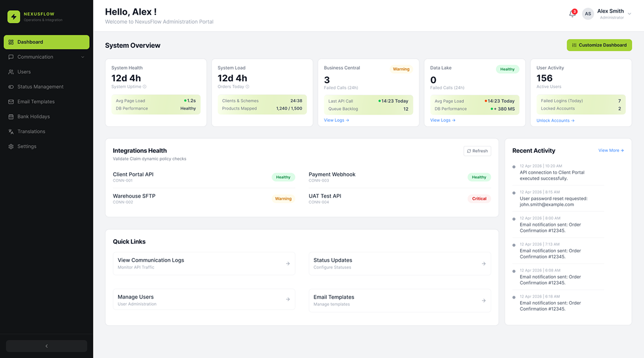Screen dimensions: 644x358
Task: Click the Queue Backlog row
Action: pyautogui.click(x=368, y=109)
